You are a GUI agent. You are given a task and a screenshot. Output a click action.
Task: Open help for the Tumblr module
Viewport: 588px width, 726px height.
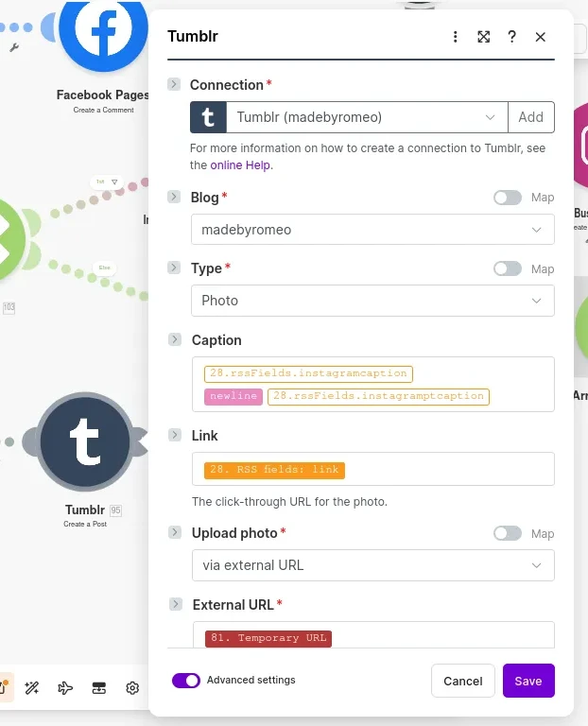511,37
